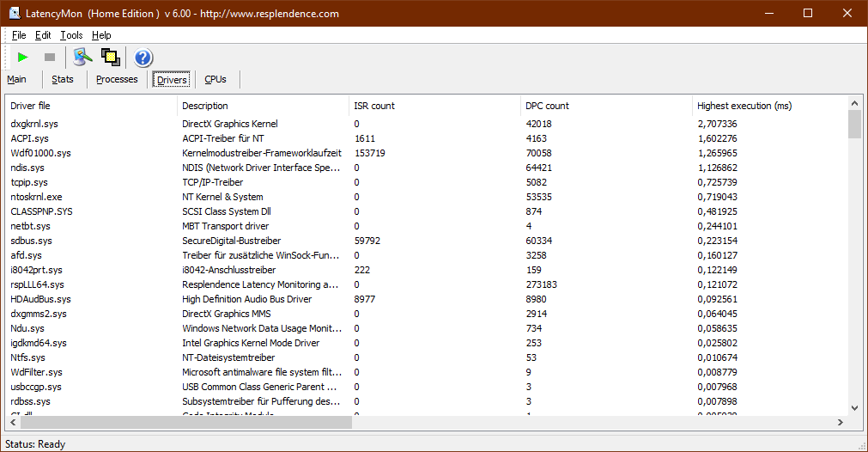Open help via the blue question mark
Screen dimensions: 868x452
143,58
